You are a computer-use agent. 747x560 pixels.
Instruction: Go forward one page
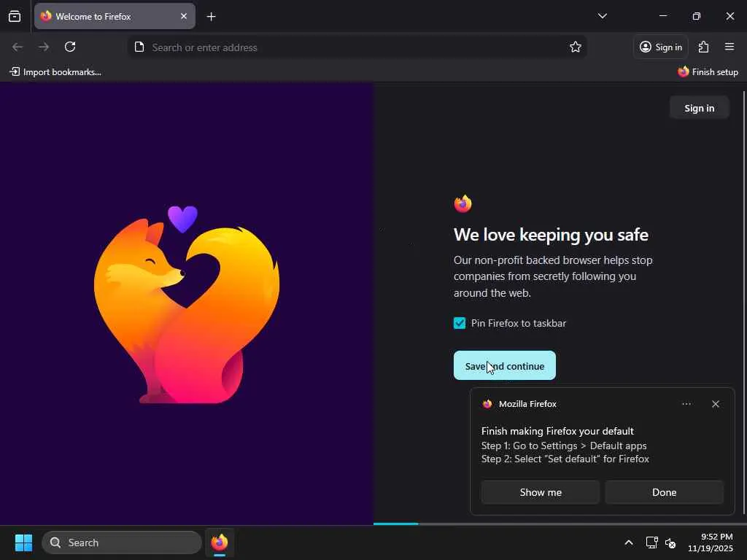(44, 47)
